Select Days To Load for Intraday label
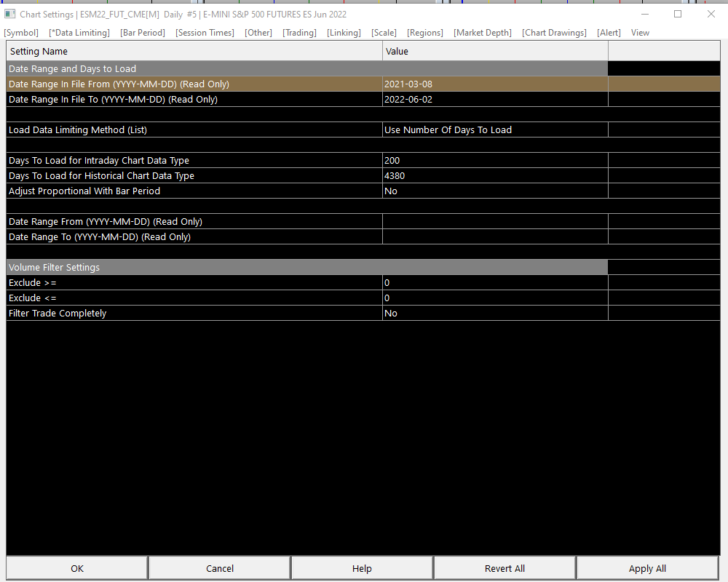This screenshot has height=582, width=728. point(99,161)
